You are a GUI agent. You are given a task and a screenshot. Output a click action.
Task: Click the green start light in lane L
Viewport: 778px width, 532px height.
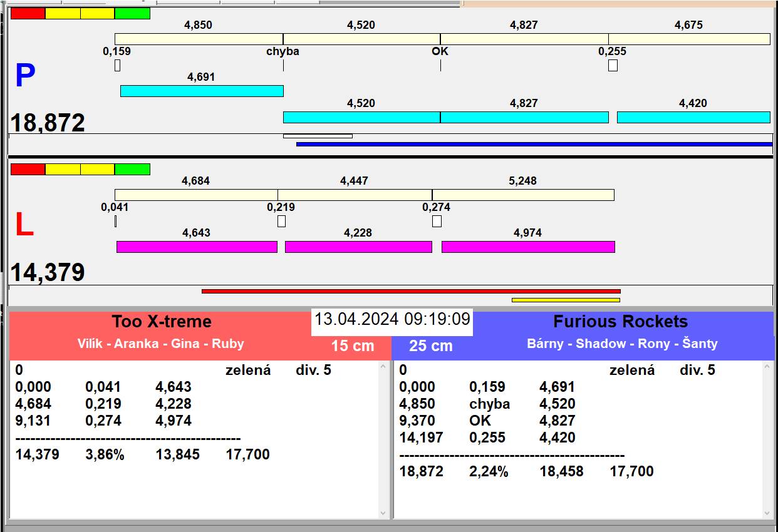[x=133, y=169]
